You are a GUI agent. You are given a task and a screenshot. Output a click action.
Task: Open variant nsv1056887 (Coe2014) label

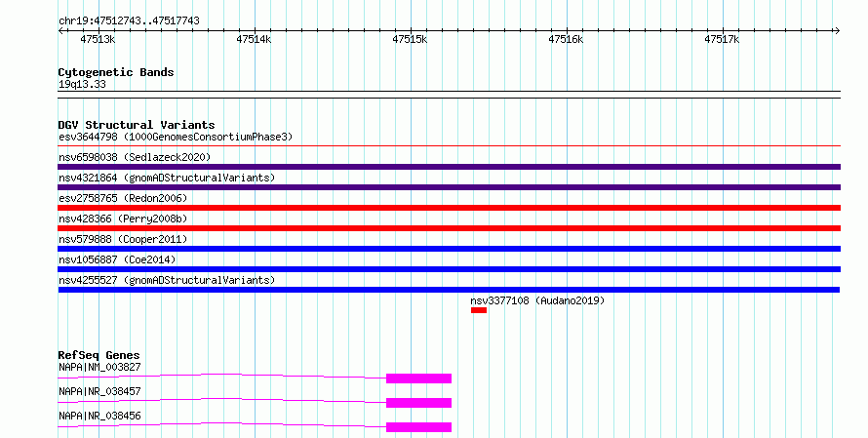(x=117, y=259)
